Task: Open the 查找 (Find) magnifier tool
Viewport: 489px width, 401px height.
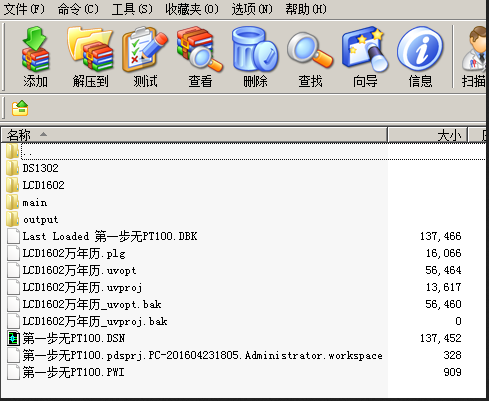Action: [x=310, y=57]
